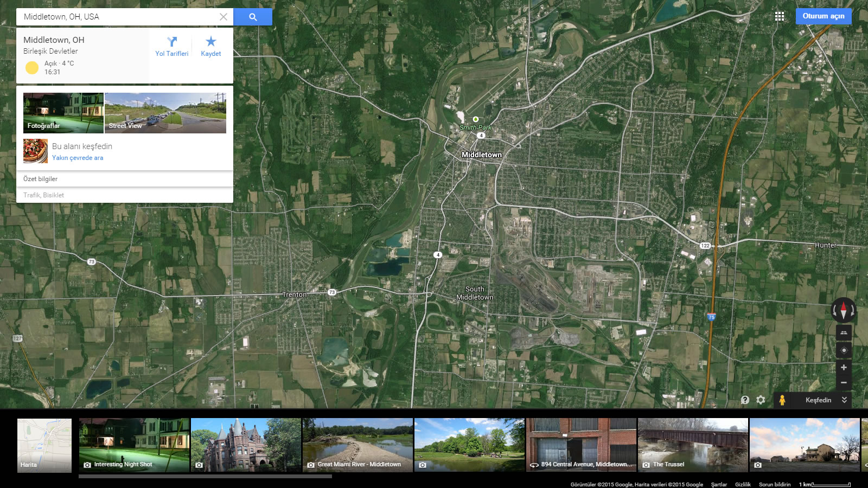Open map settings gear
868x488 pixels.
[x=761, y=400]
